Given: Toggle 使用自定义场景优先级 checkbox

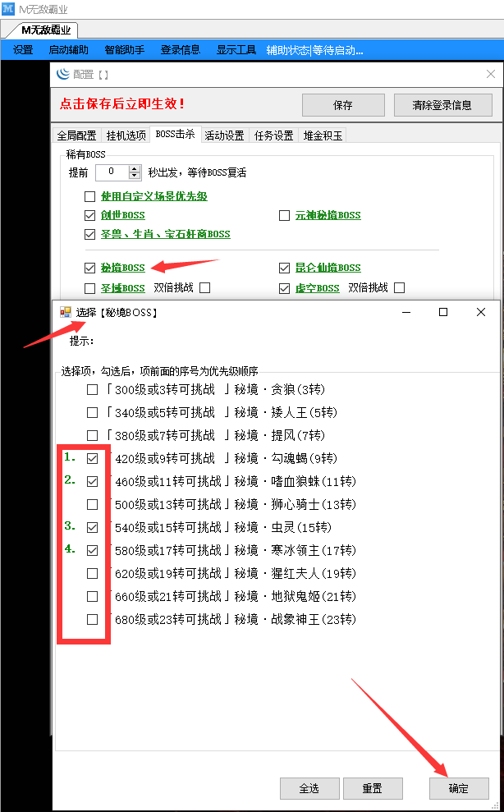Looking at the screenshot, I should click(90, 197).
